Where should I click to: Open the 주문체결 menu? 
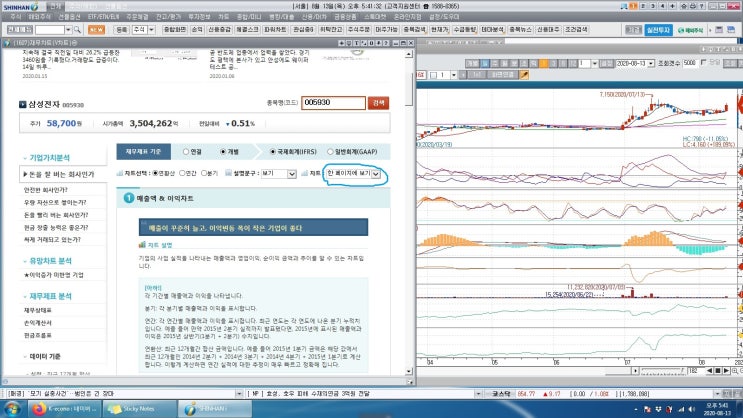137,17
